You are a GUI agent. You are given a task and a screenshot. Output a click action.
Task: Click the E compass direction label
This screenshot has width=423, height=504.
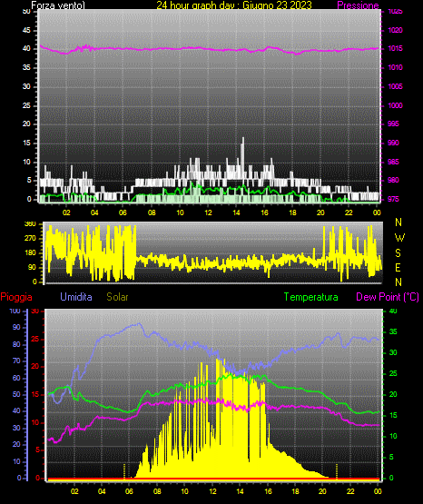coord(398,267)
